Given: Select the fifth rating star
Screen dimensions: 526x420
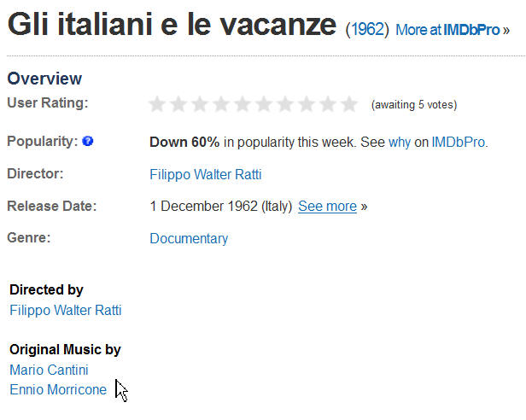Looking at the screenshot, I should tap(243, 104).
